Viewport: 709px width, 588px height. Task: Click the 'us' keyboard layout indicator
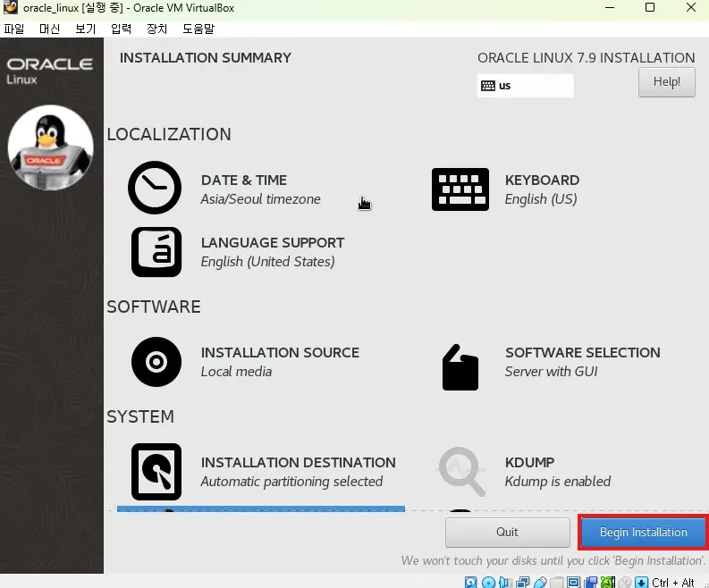point(526,86)
